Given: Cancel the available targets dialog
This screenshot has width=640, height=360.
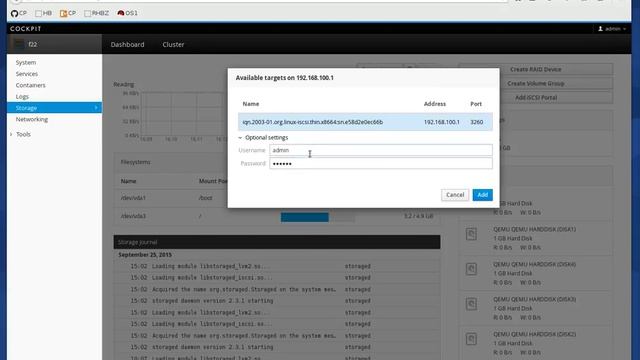Looking at the screenshot, I should pyautogui.click(x=455, y=195).
